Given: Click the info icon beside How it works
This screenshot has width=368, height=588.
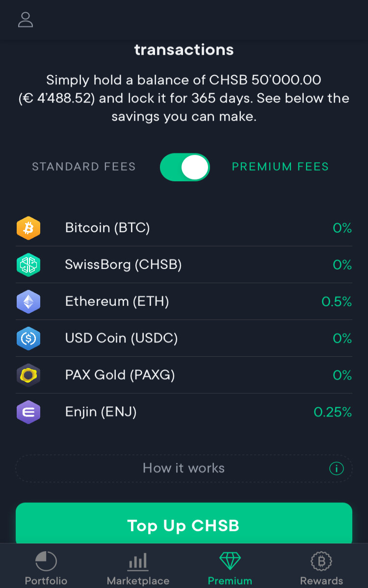Looking at the screenshot, I should click(337, 468).
